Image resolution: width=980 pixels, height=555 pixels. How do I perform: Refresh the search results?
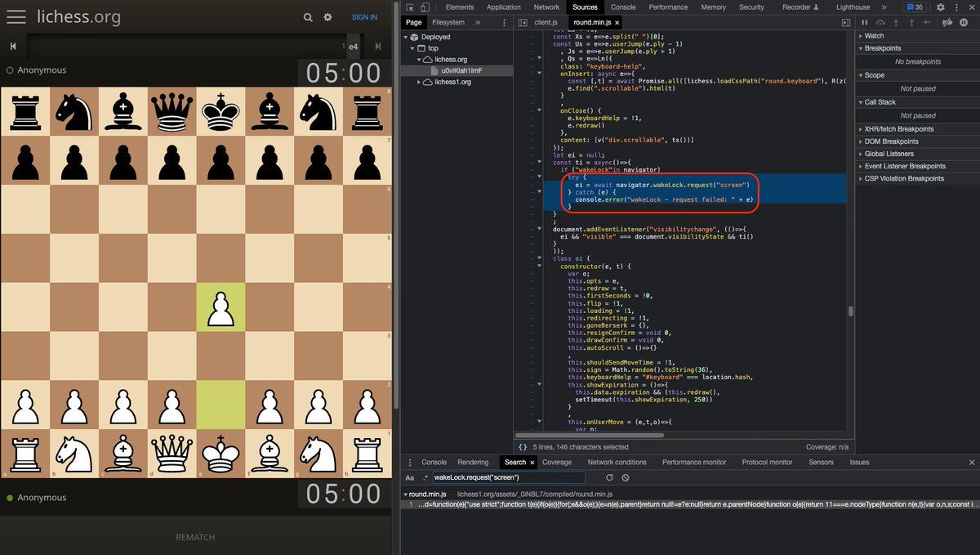pyautogui.click(x=609, y=477)
